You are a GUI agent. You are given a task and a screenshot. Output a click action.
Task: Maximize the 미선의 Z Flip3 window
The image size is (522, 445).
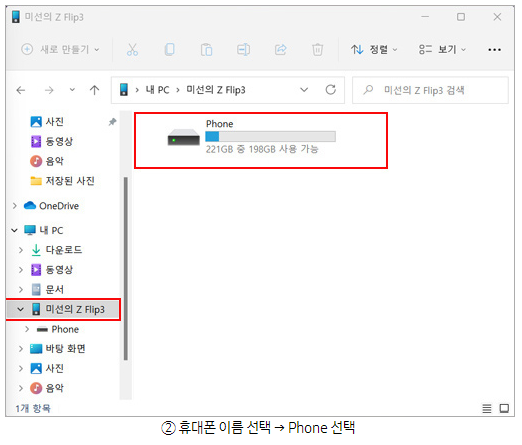[x=461, y=17]
